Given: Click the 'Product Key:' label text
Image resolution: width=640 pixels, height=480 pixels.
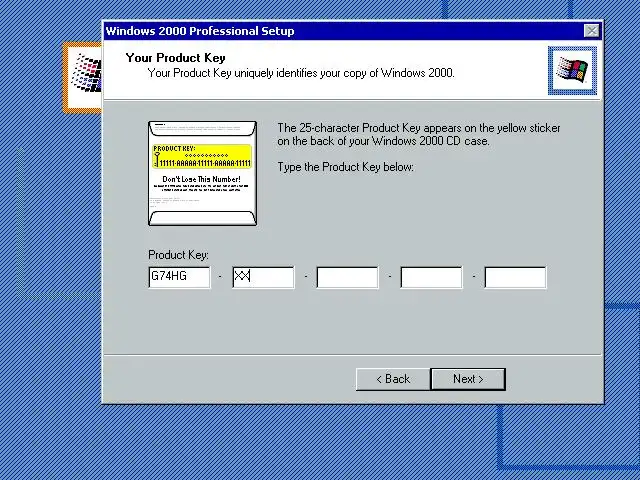Looking at the screenshot, I should click(x=178, y=255).
